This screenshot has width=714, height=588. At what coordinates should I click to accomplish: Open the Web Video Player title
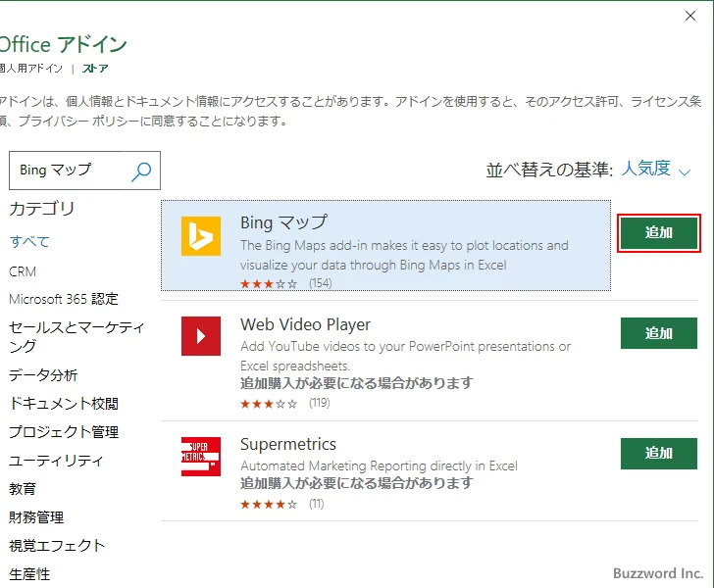point(306,324)
